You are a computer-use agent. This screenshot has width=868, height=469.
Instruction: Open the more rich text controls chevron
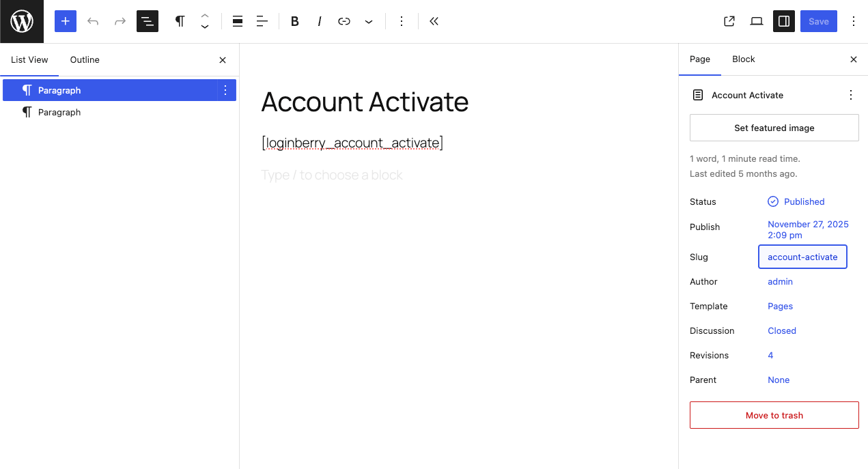point(369,21)
